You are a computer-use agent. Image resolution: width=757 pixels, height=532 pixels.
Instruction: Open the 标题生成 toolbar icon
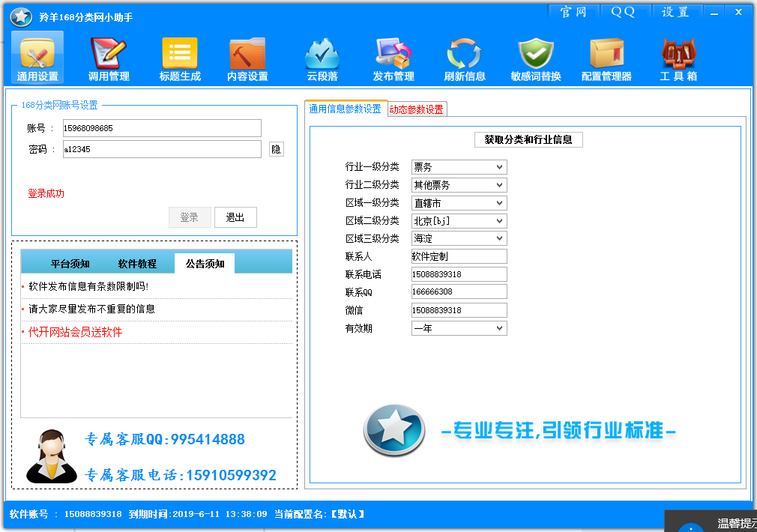click(180, 59)
